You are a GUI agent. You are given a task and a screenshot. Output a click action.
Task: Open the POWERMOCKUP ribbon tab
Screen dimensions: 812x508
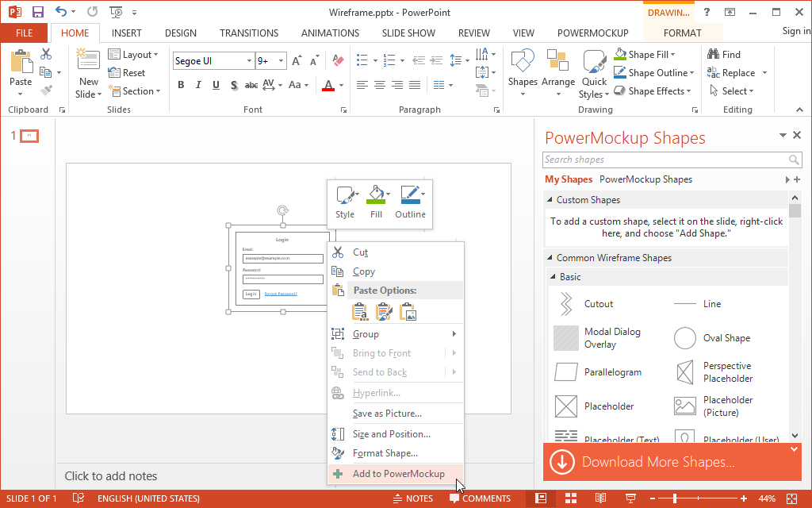pyautogui.click(x=592, y=33)
